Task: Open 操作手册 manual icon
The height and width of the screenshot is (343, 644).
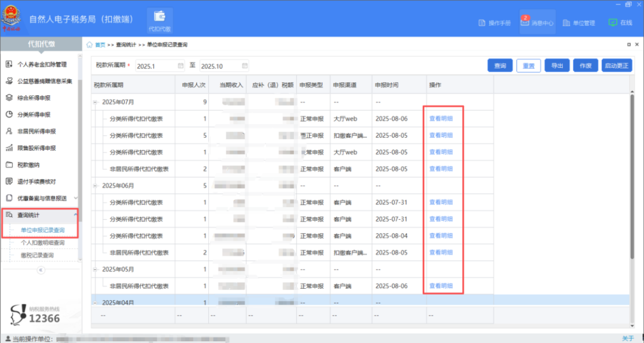Action: (482, 23)
